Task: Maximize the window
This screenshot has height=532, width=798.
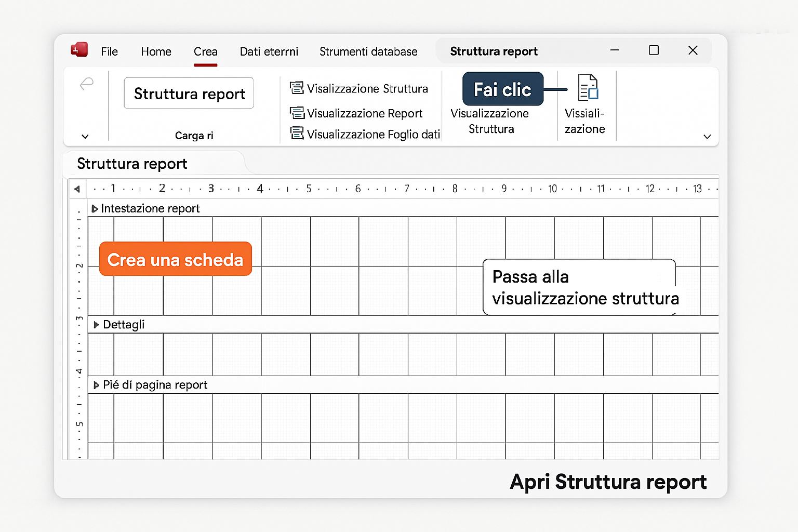Action: [654, 50]
